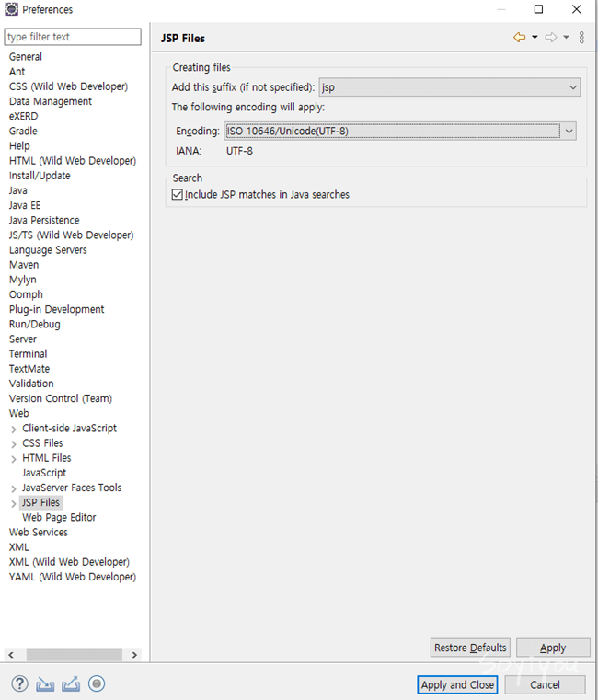598x700 pixels.
Task: Select YAML (Wild Web Developer) category
Action: click(x=73, y=577)
